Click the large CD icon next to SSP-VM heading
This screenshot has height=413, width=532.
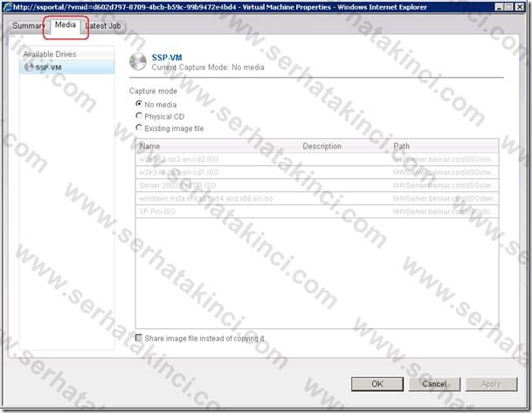(x=137, y=62)
